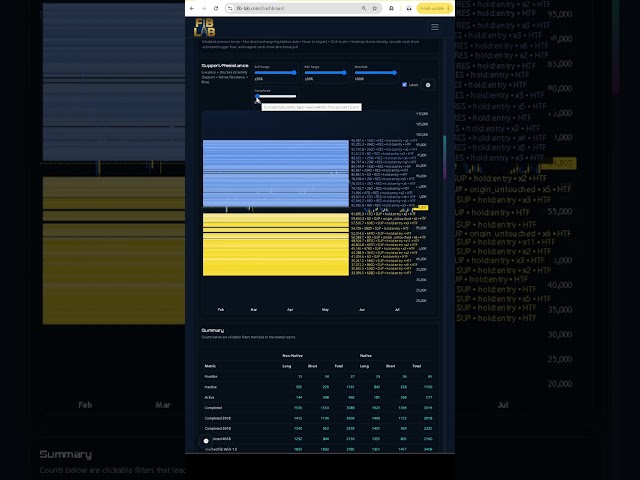Click the Non-Native group header

(292, 356)
